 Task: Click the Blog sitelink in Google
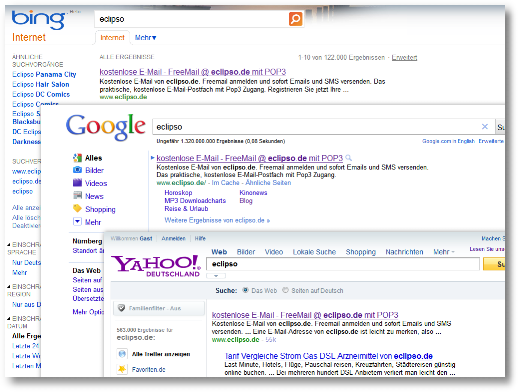click(x=246, y=201)
